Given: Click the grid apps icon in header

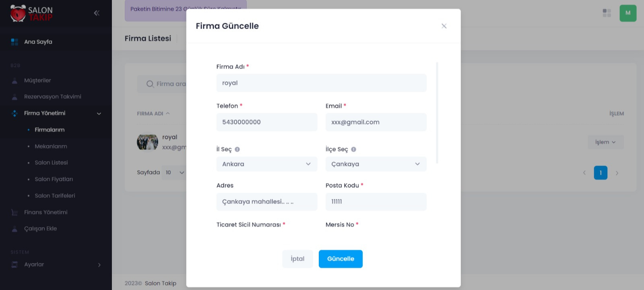Looking at the screenshot, I should click(x=607, y=13).
